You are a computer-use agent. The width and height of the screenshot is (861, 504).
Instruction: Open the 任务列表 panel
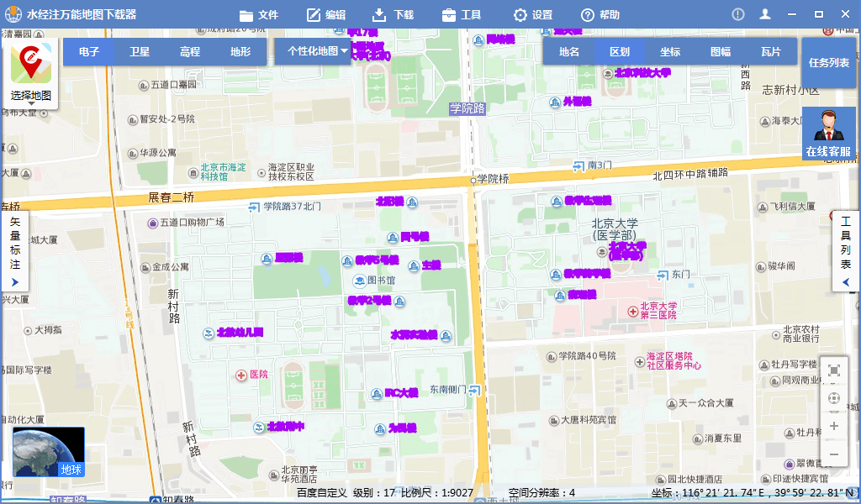828,62
